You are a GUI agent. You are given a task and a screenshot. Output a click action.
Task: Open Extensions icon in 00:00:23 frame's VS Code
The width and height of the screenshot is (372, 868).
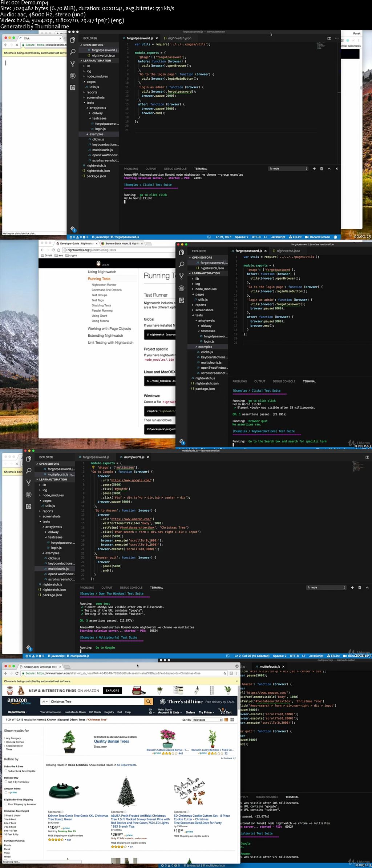73,88
